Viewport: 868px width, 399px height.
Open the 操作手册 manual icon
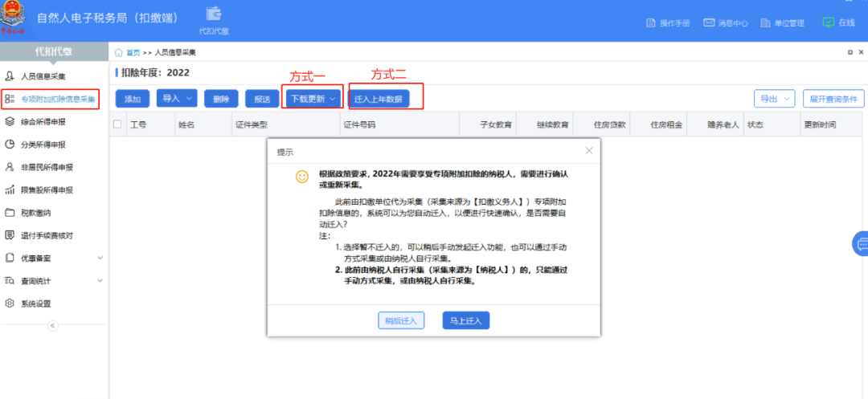tap(652, 23)
